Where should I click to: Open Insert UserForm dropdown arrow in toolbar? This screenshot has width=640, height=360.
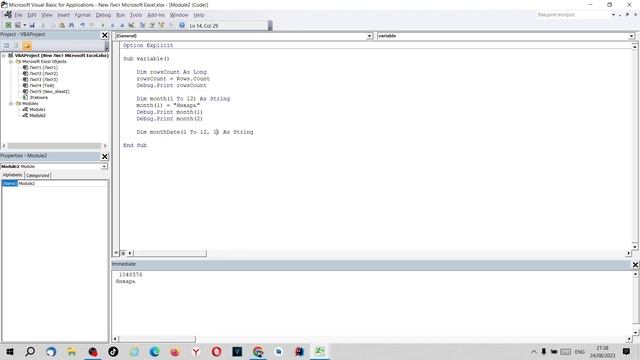[x=24, y=25]
